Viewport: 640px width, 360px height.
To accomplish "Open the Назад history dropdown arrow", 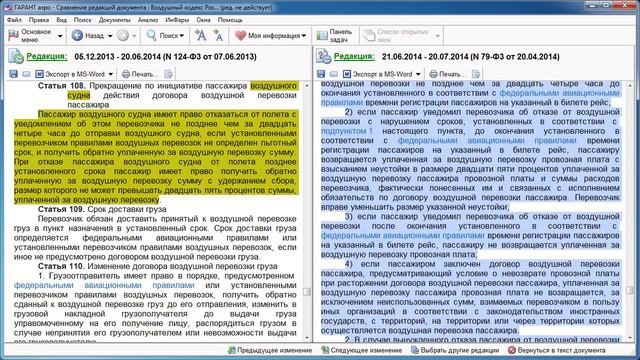I will [x=110, y=36].
